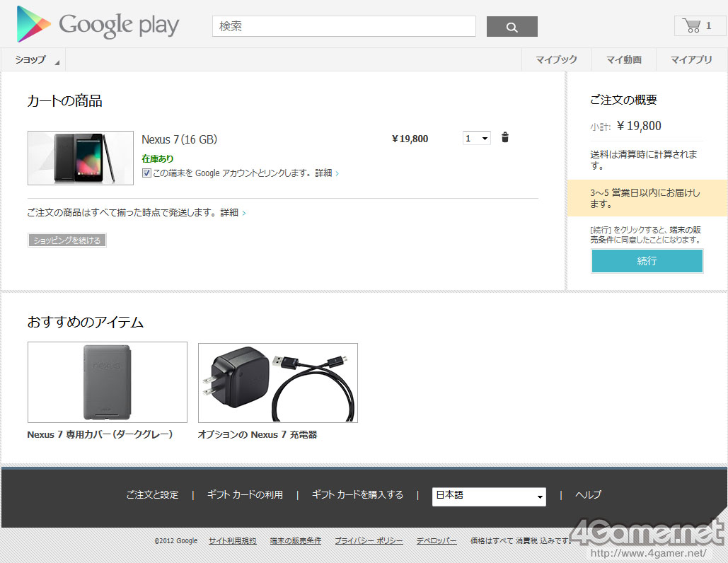Open Nexus 7 charger thumbnail
The width and height of the screenshot is (728, 563).
(277, 383)
